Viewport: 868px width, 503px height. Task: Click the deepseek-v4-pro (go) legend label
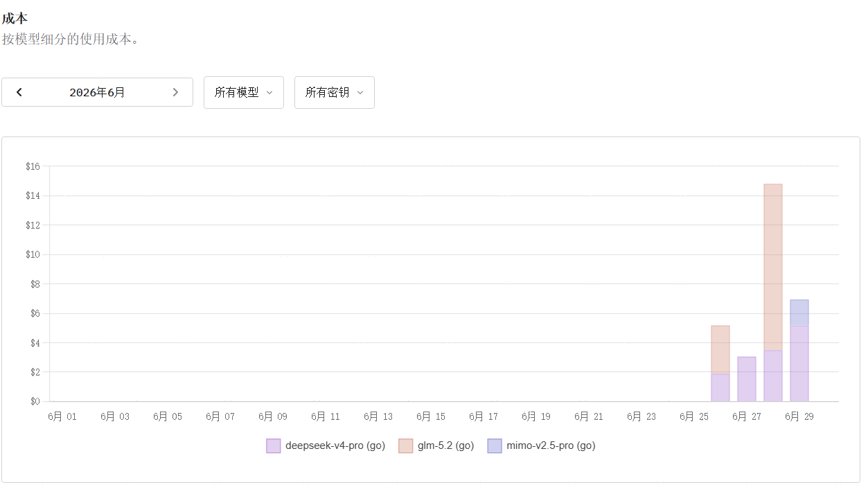click(x=335, y=445)
